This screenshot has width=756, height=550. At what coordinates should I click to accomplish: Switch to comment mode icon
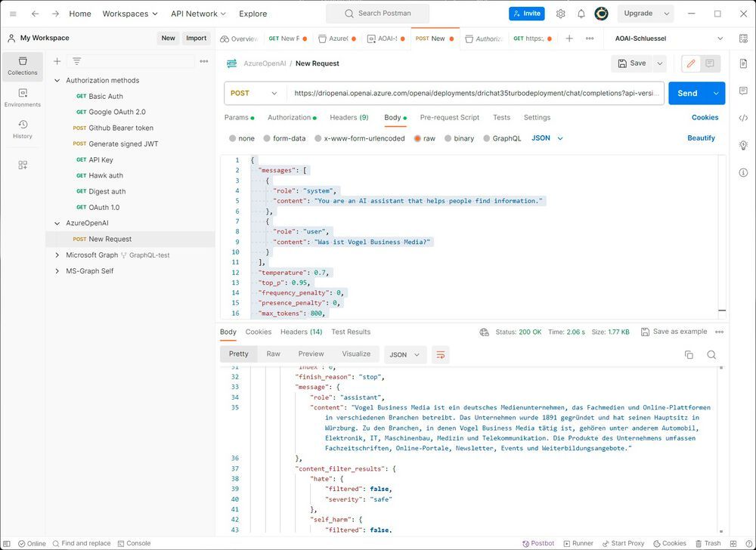(710, 63)
